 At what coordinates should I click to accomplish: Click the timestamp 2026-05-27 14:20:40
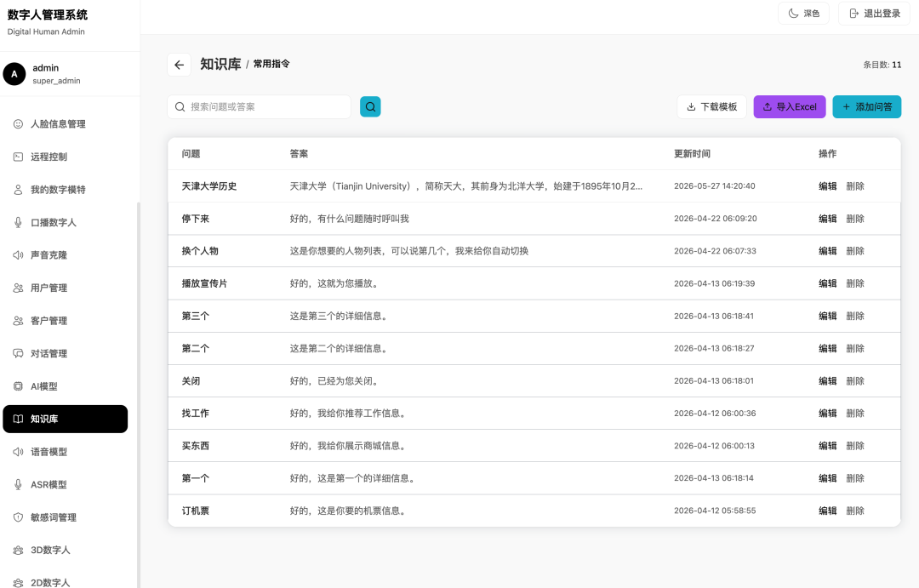(x=715, y=186)
